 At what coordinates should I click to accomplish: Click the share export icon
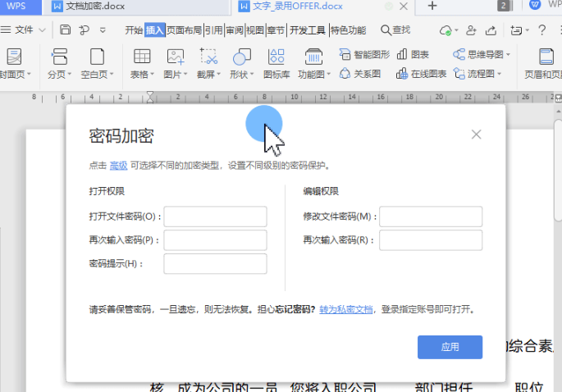click(491, 30)
